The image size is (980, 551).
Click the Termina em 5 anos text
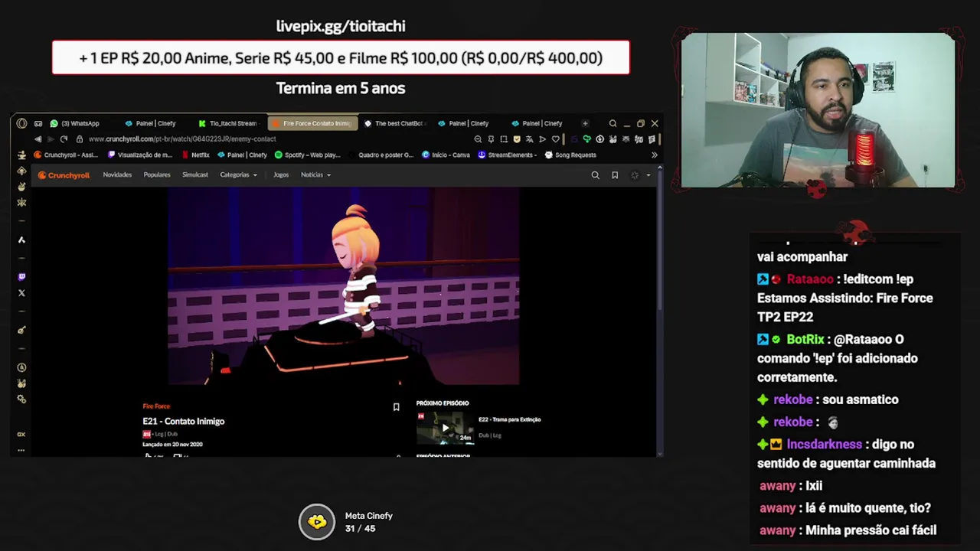coord(341,88)
